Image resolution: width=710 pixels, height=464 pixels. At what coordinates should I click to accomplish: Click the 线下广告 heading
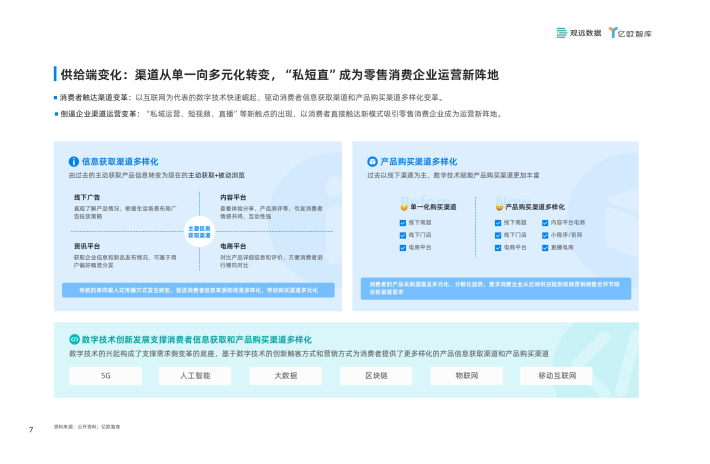pyautogui.click(x=87, y=197)
